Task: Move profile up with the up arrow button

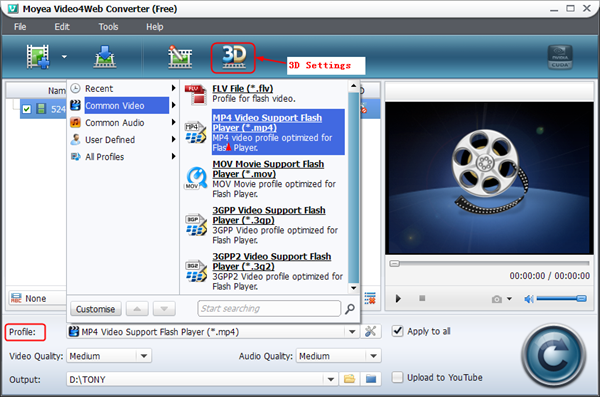Action: 137,309
